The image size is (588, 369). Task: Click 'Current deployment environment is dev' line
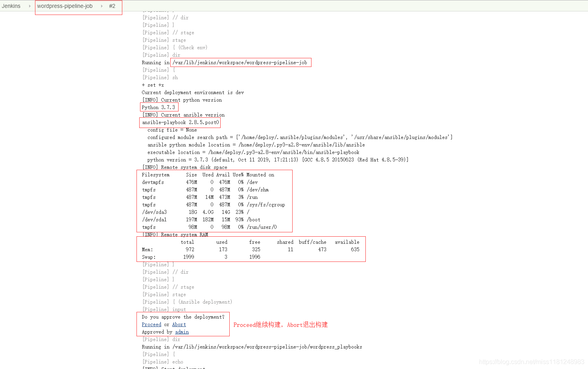[193, 93]
